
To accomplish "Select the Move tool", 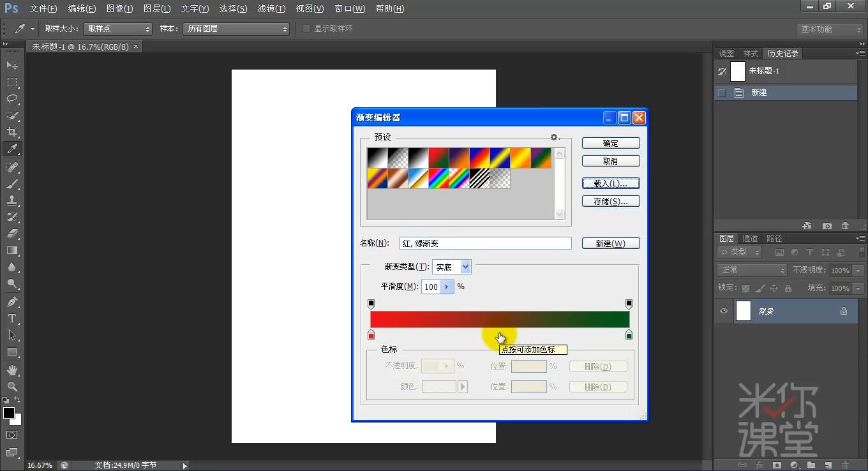I will 11,64.
